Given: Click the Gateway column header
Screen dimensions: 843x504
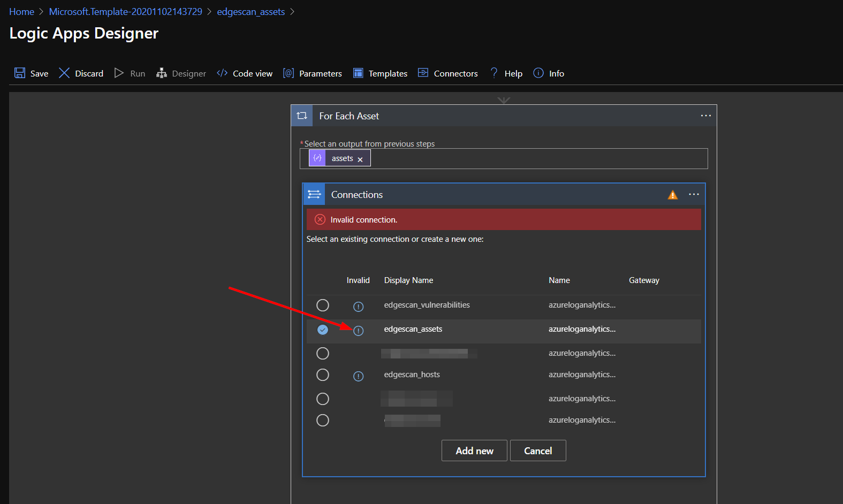Looking at the screenshot, I should coord(644,280).
